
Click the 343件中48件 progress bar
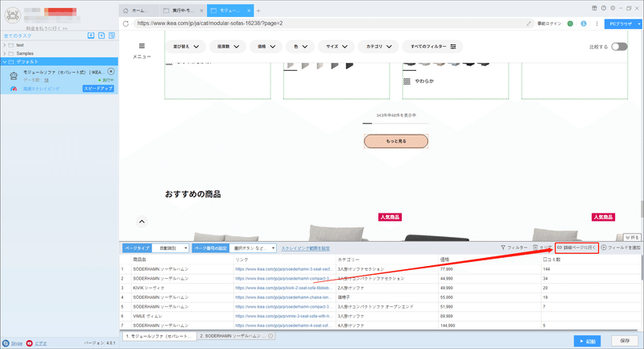(x=396, y=123)
